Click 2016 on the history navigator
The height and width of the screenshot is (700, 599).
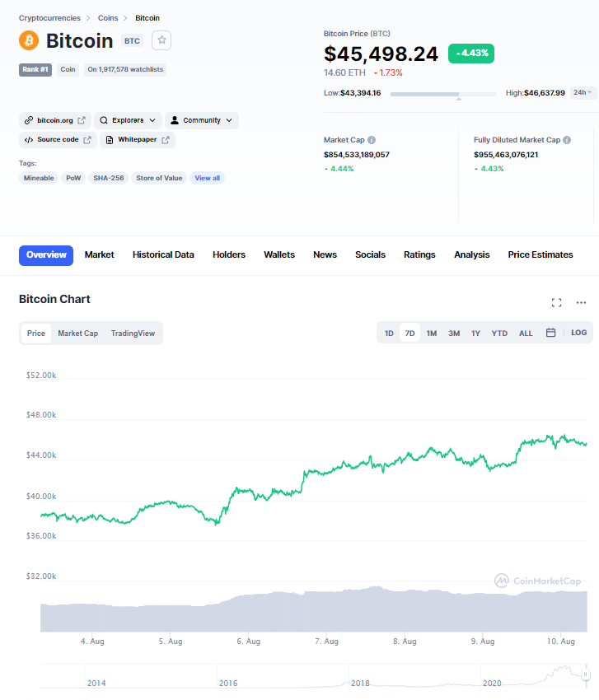[228, 683]
